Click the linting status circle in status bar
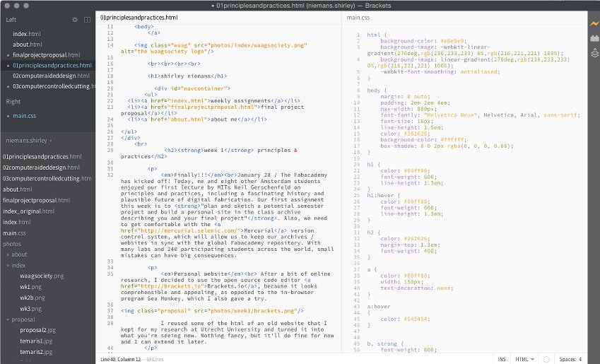Screen dimensions: 600x364 tap(546, 359)
